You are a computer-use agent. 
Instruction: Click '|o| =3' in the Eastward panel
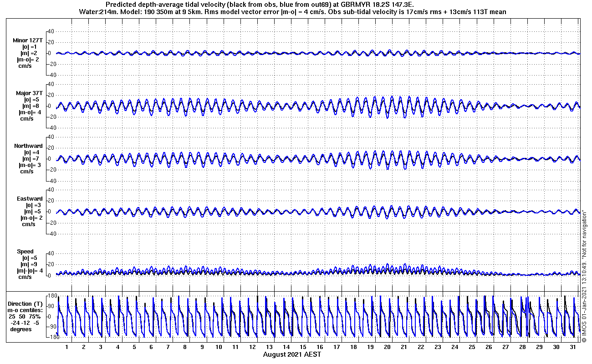[34, 205]
